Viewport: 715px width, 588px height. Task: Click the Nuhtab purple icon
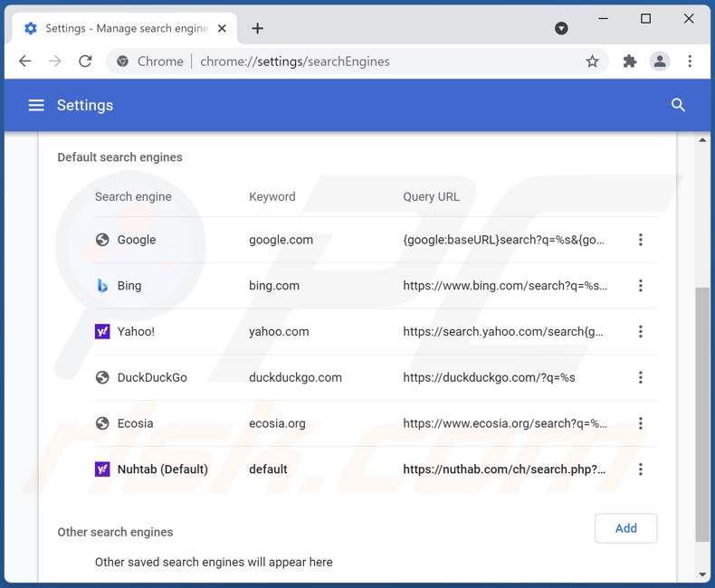(102, 469)
